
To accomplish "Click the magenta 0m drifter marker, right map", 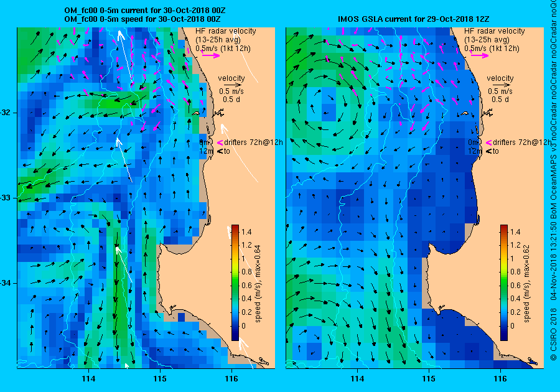I will pos(488,142).
